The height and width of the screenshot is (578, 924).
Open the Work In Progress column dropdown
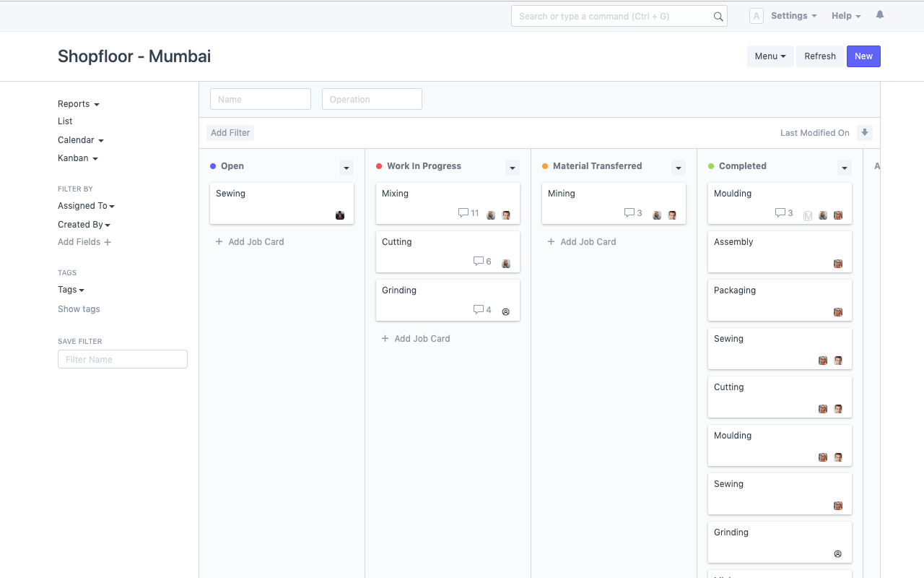click(x=513, y=168)
